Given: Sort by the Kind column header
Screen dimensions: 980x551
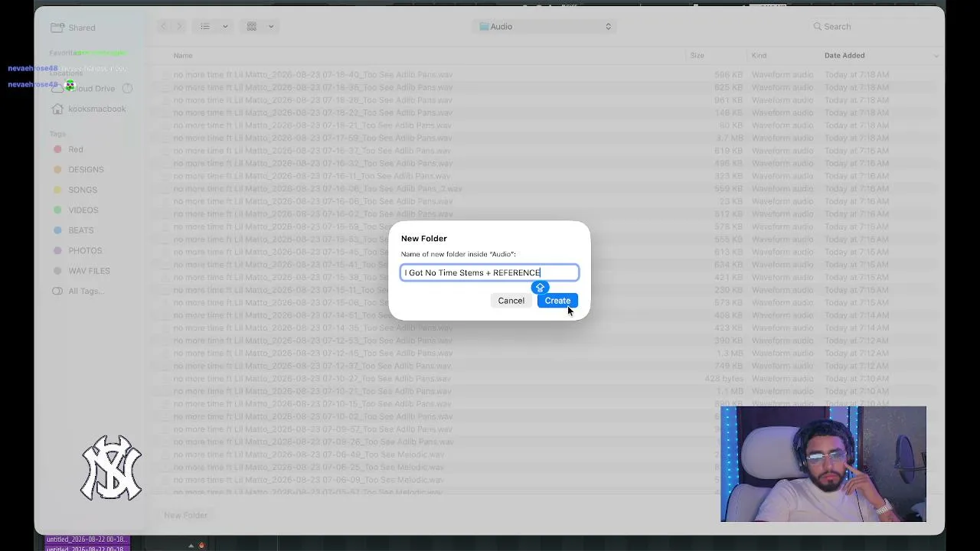Looking at the screenshot, I should pos(759,55).
